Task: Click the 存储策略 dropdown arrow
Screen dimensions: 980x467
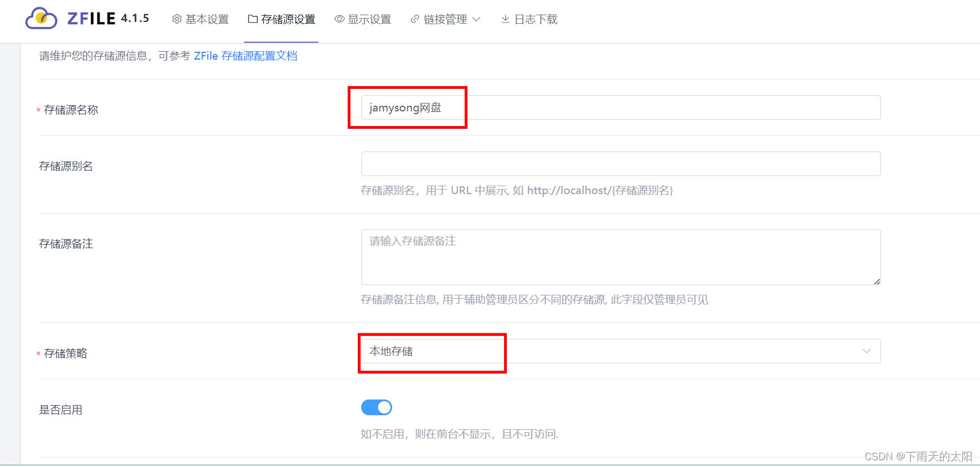Action: click(866, 351)
